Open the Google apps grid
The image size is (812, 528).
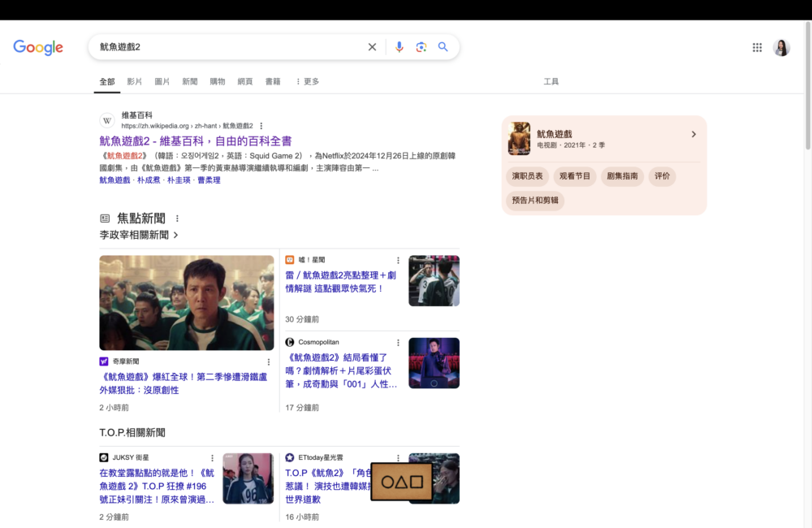coord(757,48)
